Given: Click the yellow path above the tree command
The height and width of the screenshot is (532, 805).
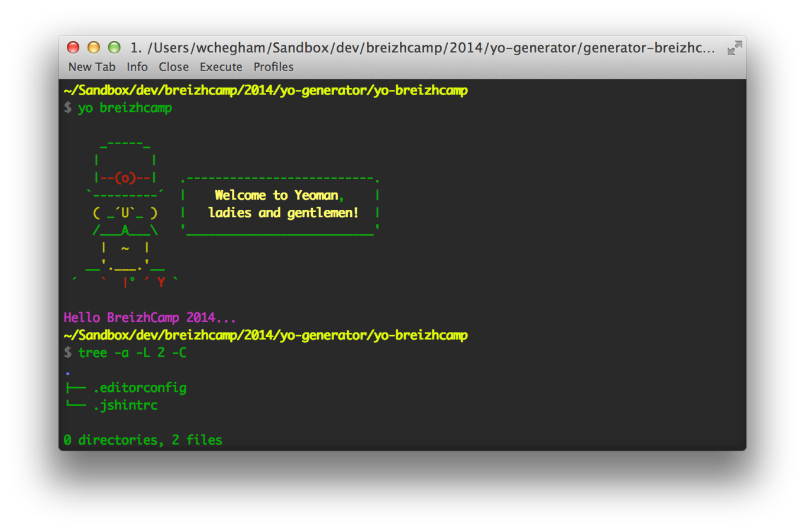Looking at the screenshot, I should tap(266, 335).
